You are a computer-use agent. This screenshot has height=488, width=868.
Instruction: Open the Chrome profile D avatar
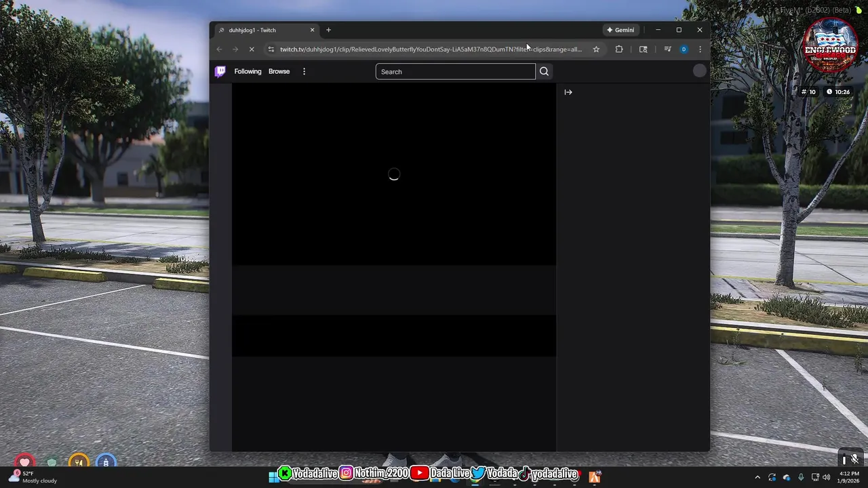point(684,49)
